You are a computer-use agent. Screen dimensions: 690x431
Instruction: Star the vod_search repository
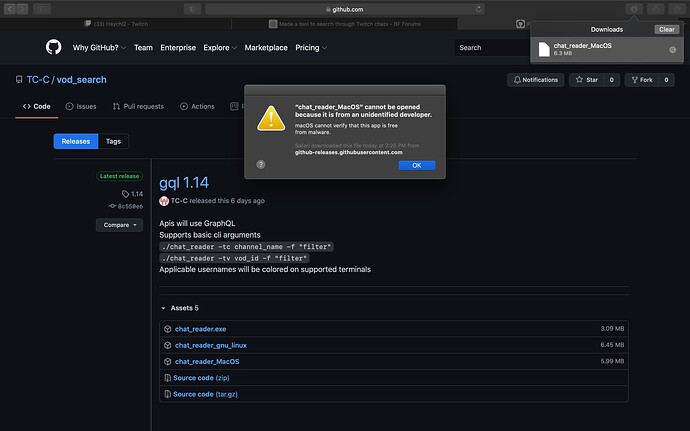[x=587, y=80]
